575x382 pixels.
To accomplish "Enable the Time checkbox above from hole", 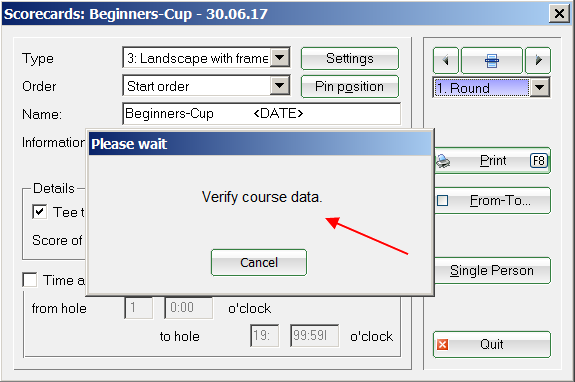I will click(x=29, y=280).
